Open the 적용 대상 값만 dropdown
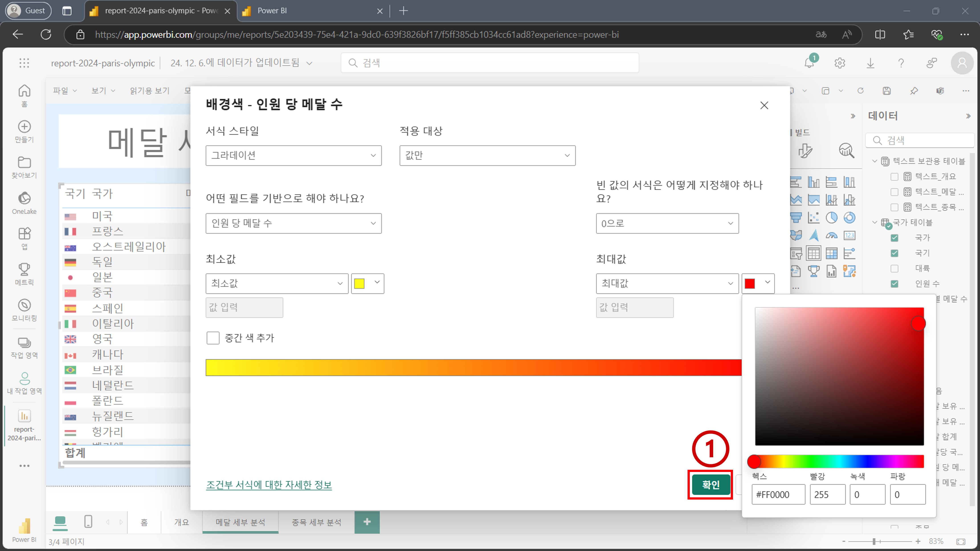 (487, 155)
